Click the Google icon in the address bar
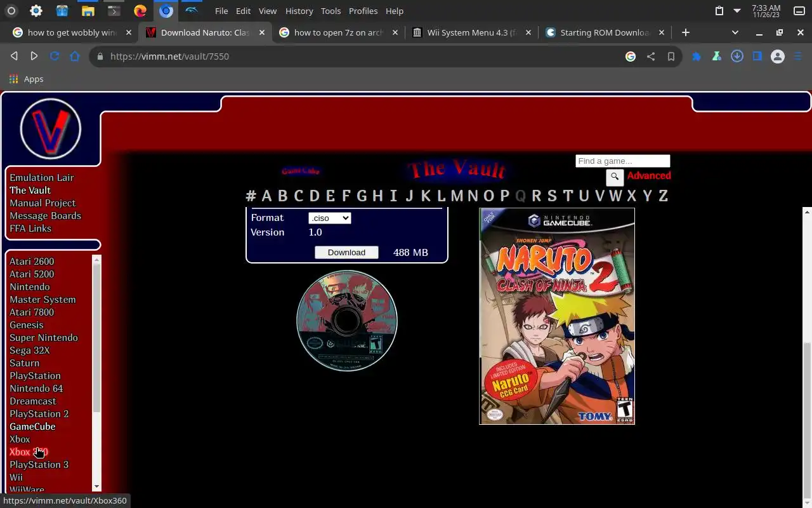This screenshot has width=812, height=508. (x=631, y=57)
